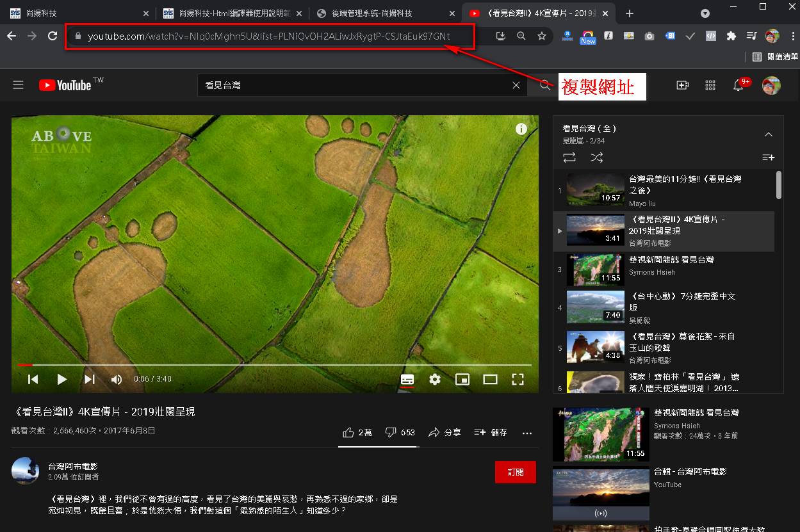Image resolution: width=800 pixels, height=532 pixels.
Task: Toggle subtitles on the video player
Action: [407, 379]
